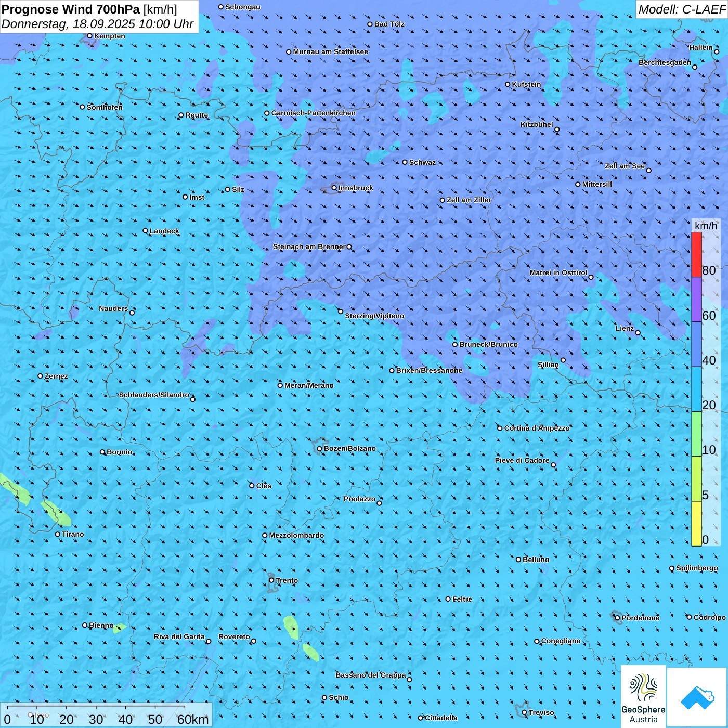The height and width of the screenshot is (728, 728).
Task: Click the GeoSphere Austria logo
Action: point(643,697)
